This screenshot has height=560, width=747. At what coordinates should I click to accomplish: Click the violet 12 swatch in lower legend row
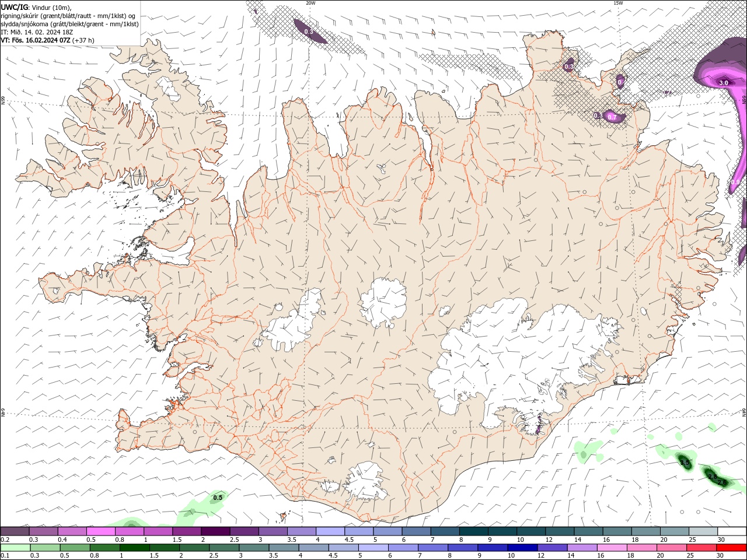pyautogui.click(x=552, y=548)
